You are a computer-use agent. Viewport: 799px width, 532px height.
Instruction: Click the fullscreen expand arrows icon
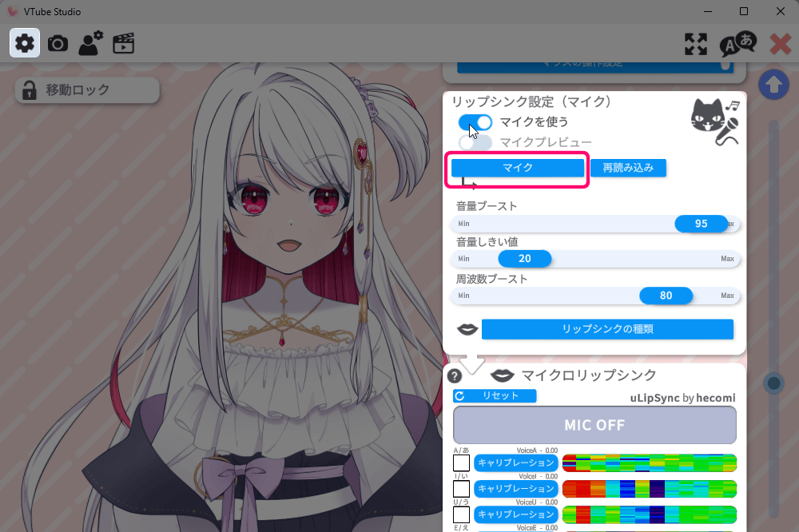pos(696,44)
